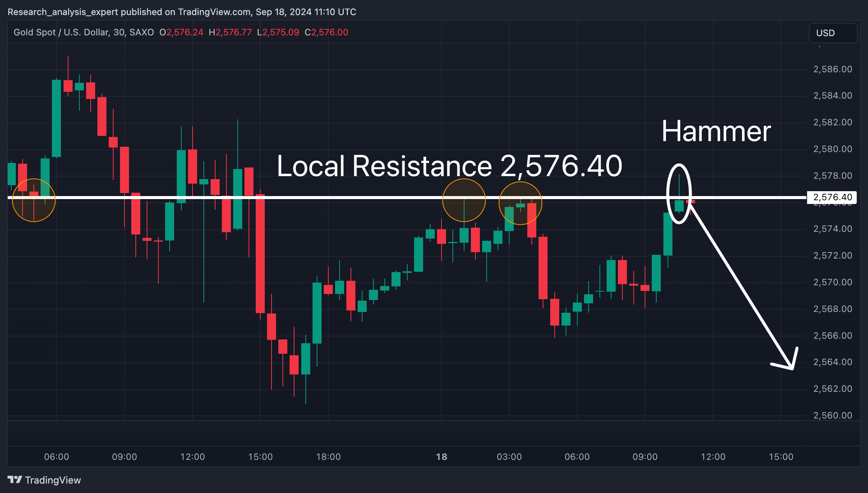
Task: Click the 2,568.00 price axis label
Action: tap(833, 309)
